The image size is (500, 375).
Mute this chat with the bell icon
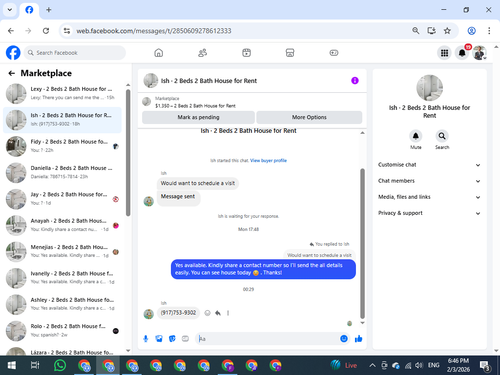(416, 136)
